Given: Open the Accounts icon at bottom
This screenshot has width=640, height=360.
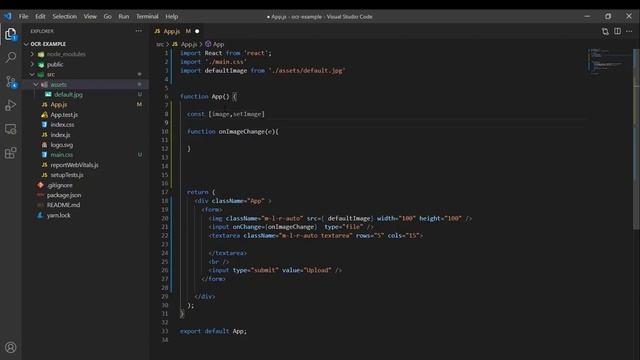Looking at the screenshot, I should coord(11,347).
